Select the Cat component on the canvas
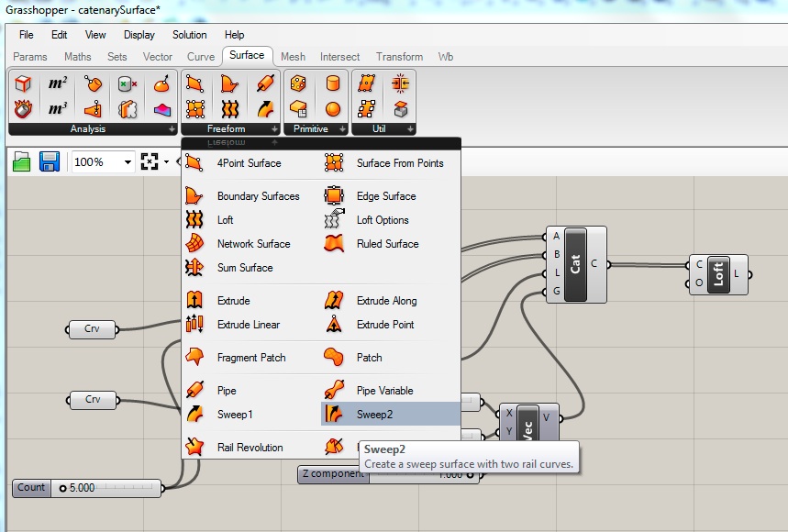 575,264
